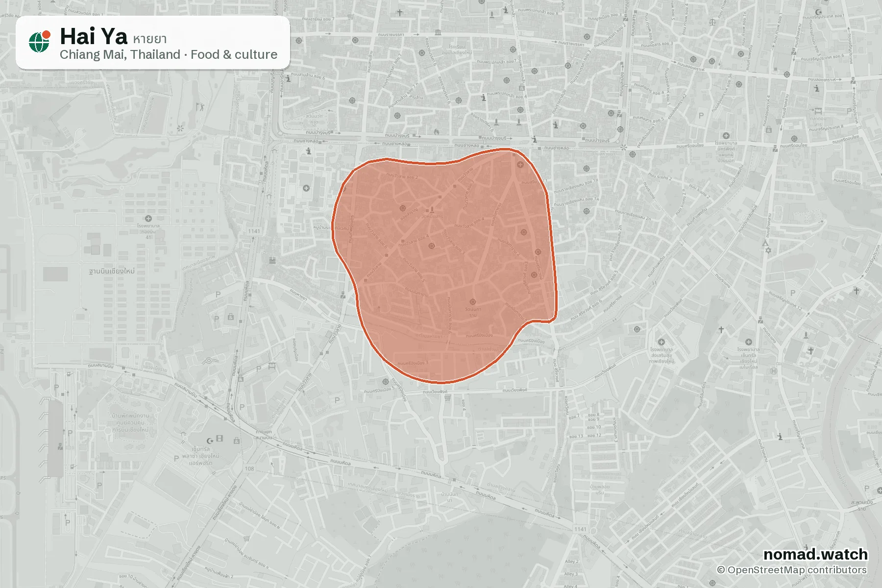Click the "เซ็นทรัลพลาซา เชียงใหม่ แอร์พอร์ต" mall label
Viewport: 882px width, 588px height.
click(201, 456)
